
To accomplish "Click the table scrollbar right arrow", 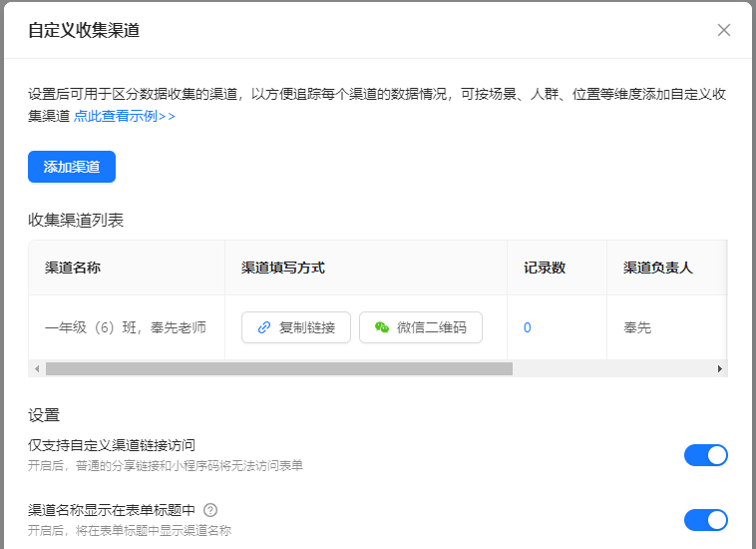I will point(719,369).
